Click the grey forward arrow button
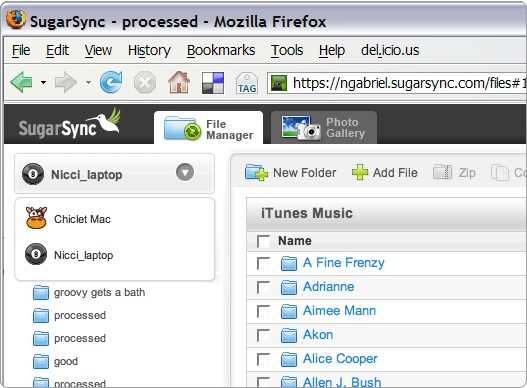This screenshot has height=388, width=527. click(x=66, y=82)
